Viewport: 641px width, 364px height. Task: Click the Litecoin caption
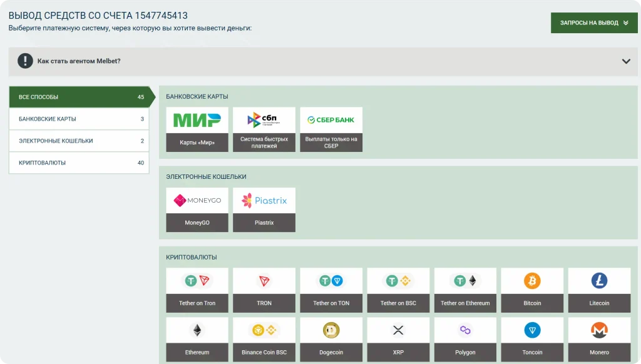[x=599, y=303]
